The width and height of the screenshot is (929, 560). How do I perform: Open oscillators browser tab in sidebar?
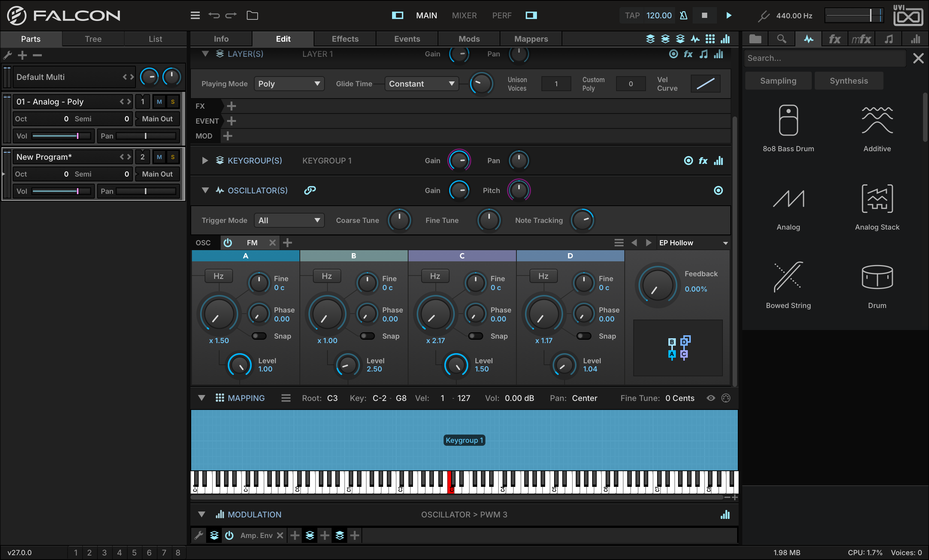click(x=808, y=39)
